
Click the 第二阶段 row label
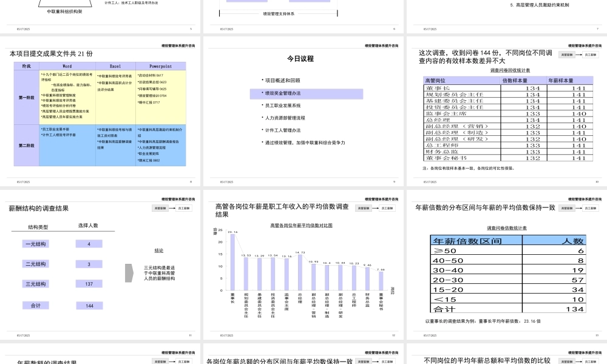pos(26,146)
